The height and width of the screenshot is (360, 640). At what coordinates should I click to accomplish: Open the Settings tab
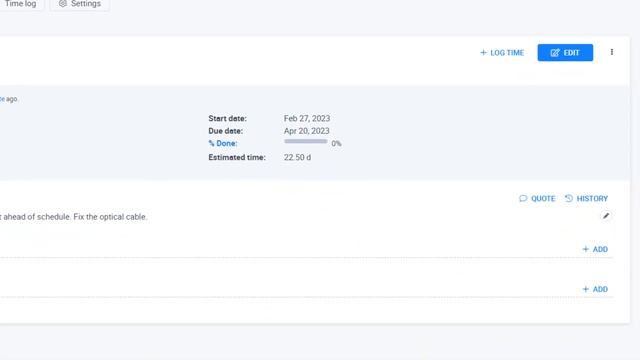pyautogui.click(x=80, y=4)
